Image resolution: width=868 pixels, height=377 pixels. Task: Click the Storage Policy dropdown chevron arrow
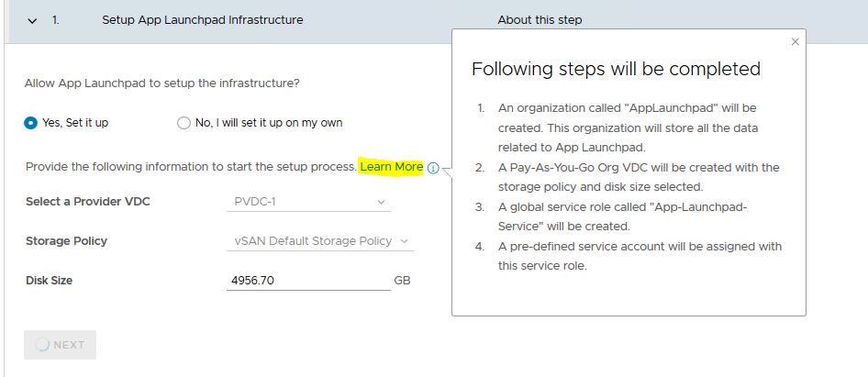pos(404,241)
